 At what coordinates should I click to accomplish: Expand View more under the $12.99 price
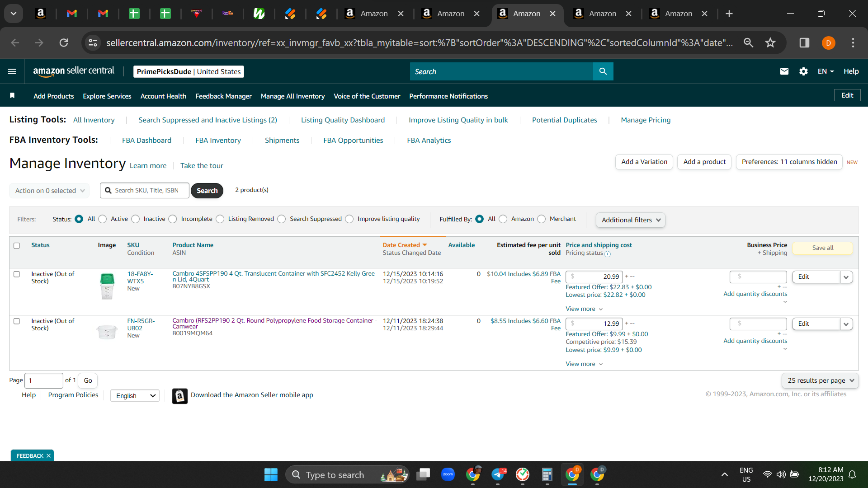click(584, 364)
